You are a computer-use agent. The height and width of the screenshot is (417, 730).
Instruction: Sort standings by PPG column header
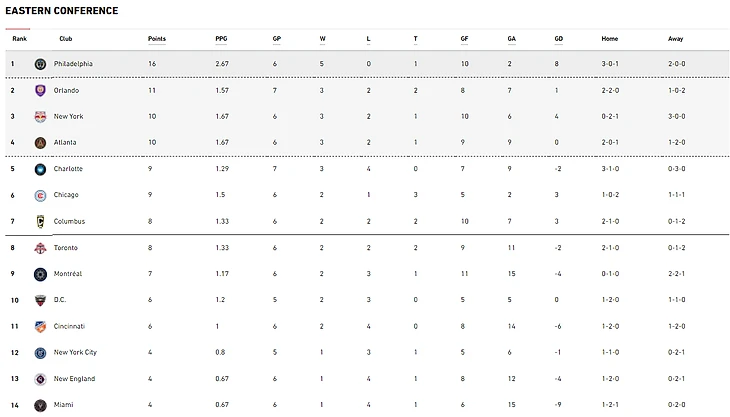221,39
